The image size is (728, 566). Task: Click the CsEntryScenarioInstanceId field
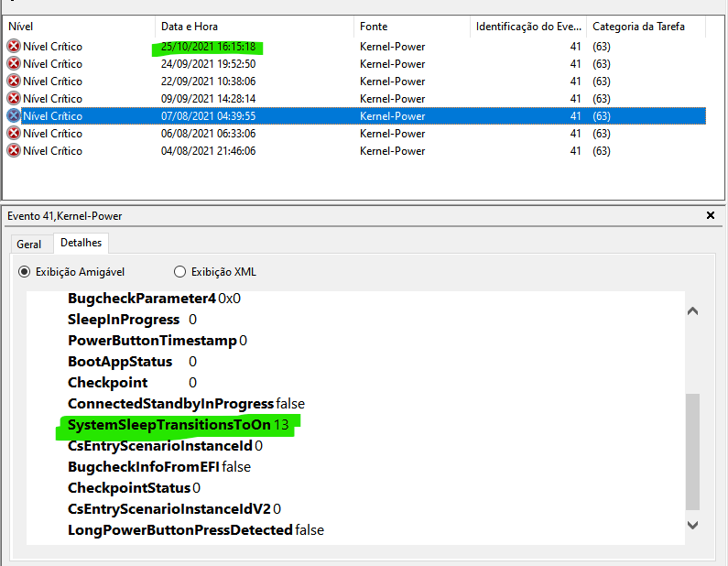coord(165,446)
